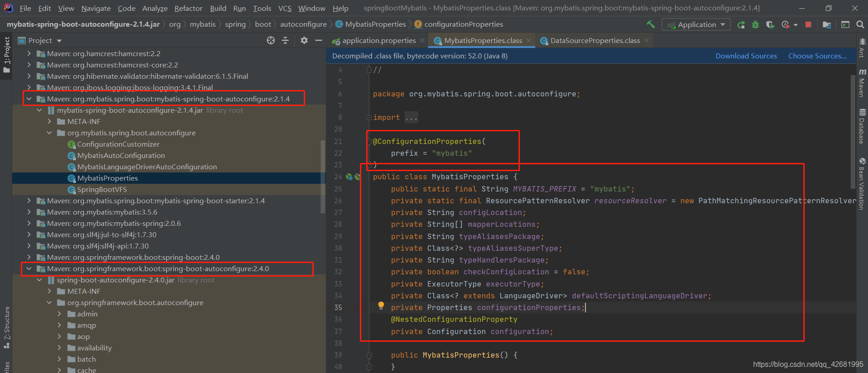
Task: Open the Build menu
Action: point(218,8)
